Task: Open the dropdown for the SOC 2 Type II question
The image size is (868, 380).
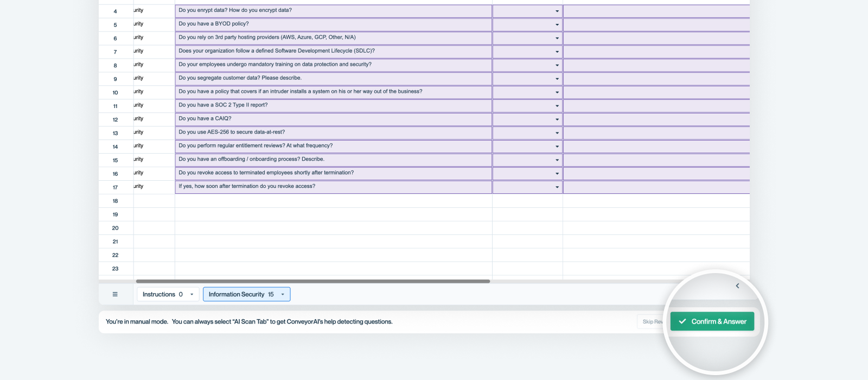Action: click(557, 106)
